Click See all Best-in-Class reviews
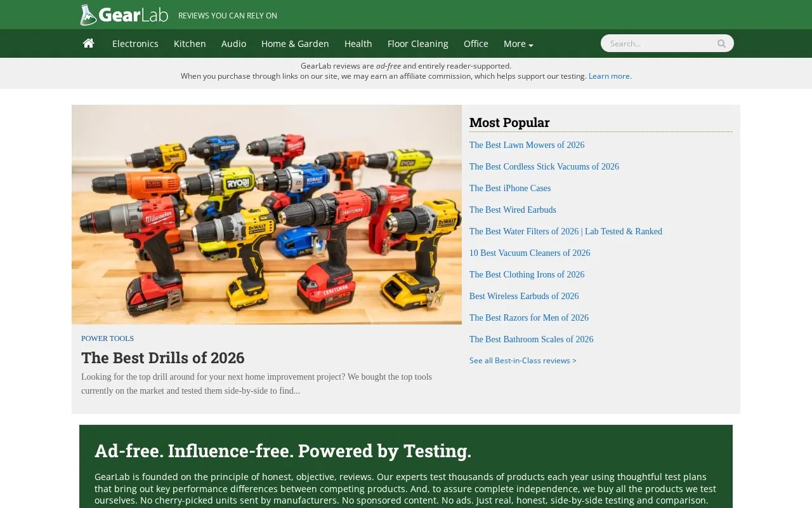This screenshot has height=508, width=812. pyautogui.click(x=523, y=360)
